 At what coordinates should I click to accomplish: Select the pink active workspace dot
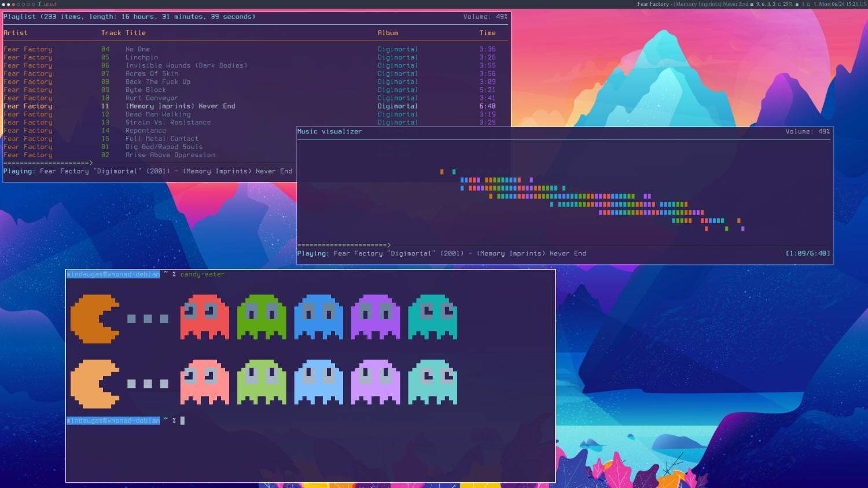tap(13, 5)
